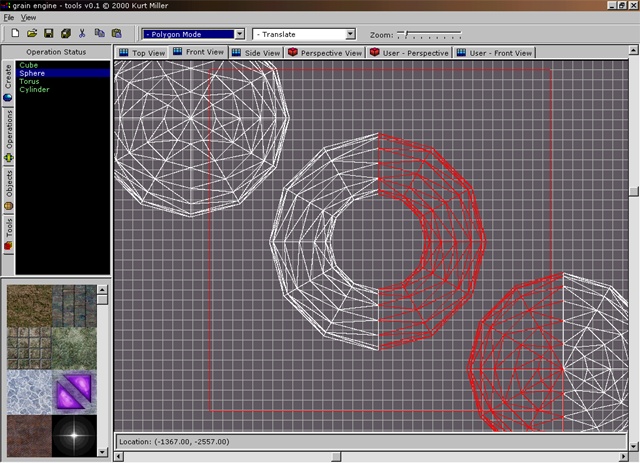This screenshot has width=640, height=463.
Task: Switch to the Side View tab
Action: (256, 53)
